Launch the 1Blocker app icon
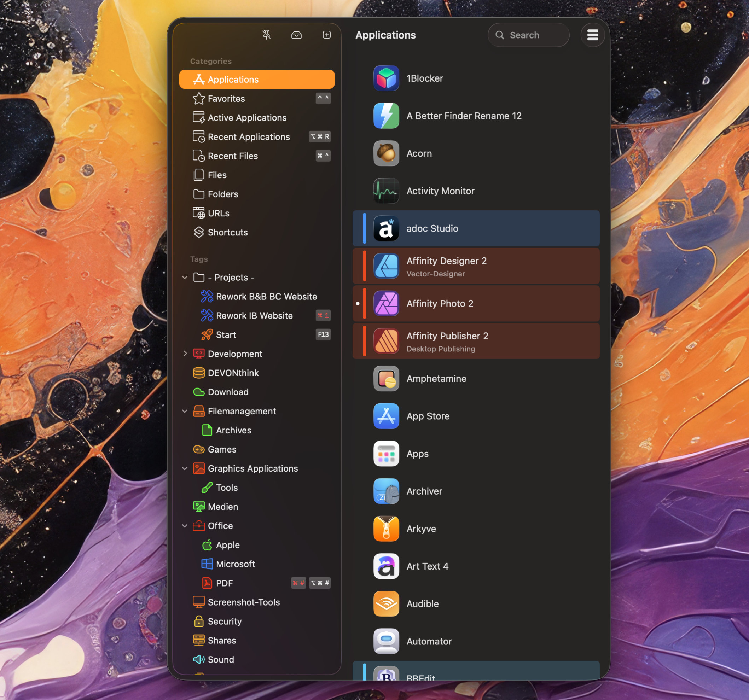The height and width of the screenshot is (700, 749). [386, 78]
